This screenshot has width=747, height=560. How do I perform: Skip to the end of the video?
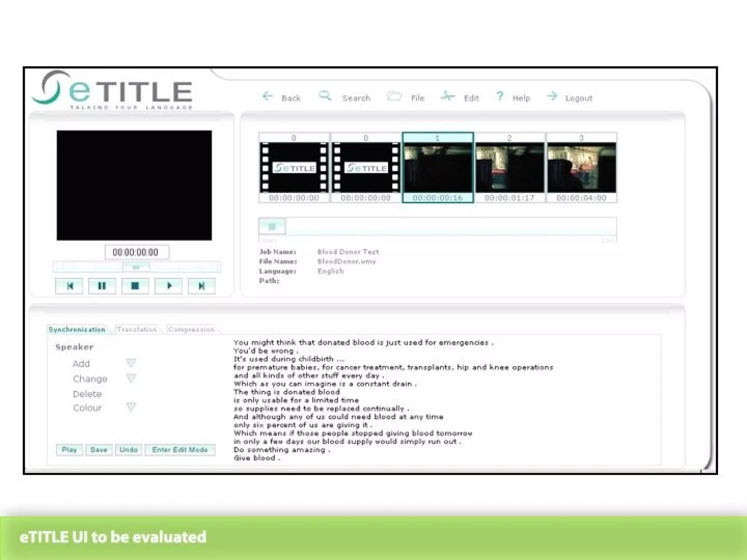tap(201, 286)
